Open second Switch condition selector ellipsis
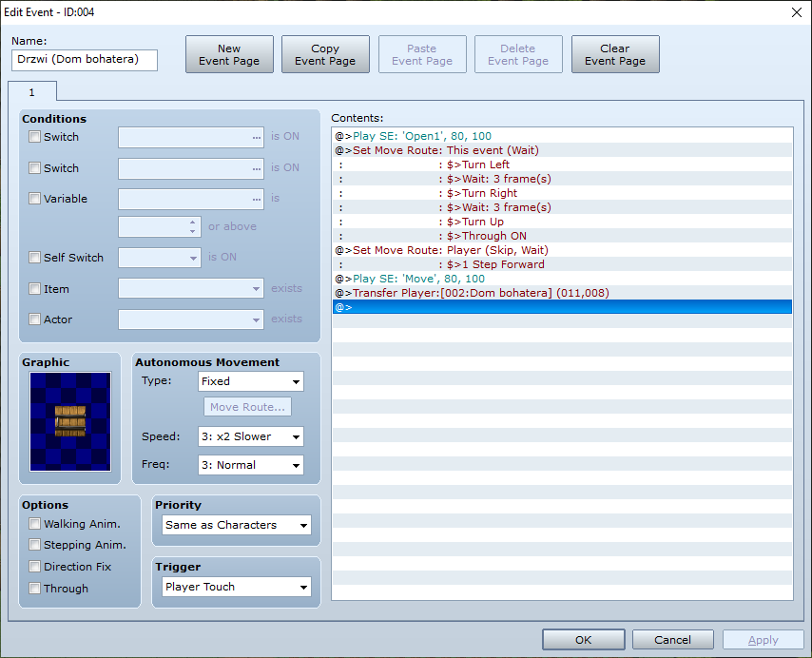 click(x=257, y=168)
